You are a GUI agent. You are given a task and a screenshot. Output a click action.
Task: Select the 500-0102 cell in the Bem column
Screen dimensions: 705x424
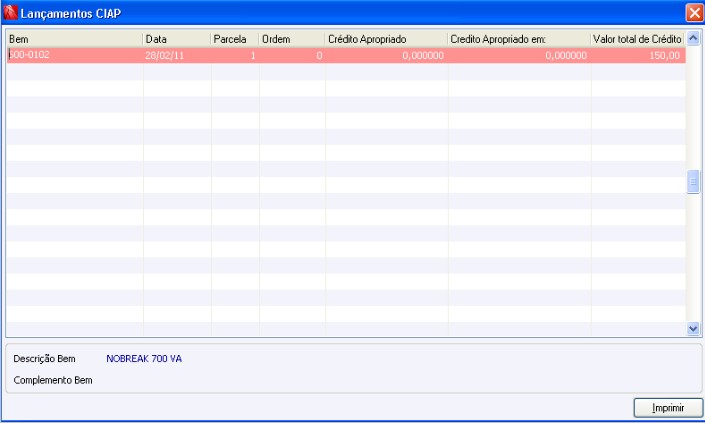click(x=75, y=55)
